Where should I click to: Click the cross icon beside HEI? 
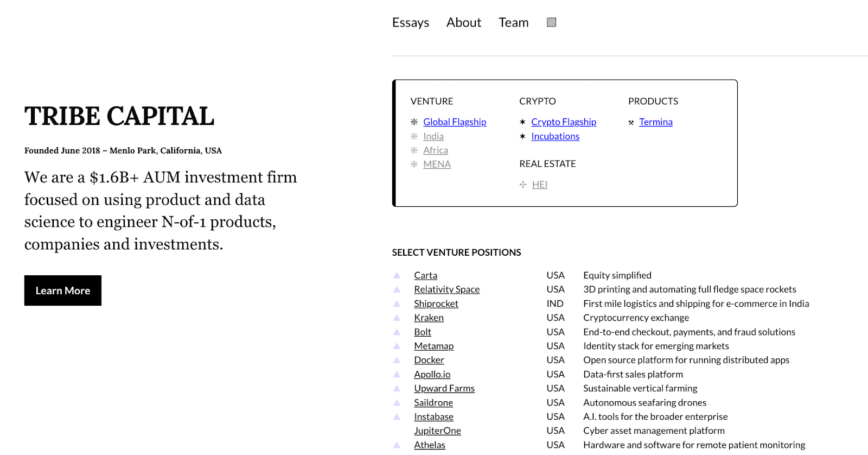click(x=523, y=185)
